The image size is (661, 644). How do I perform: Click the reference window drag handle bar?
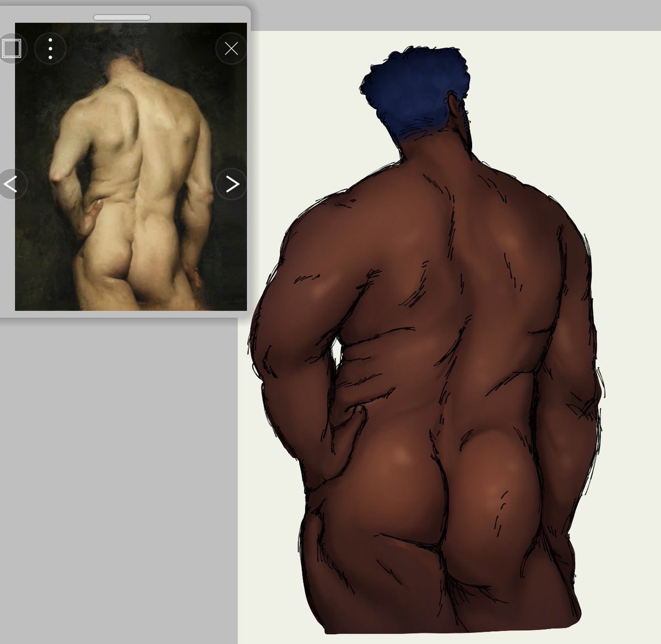pos(122,18)
